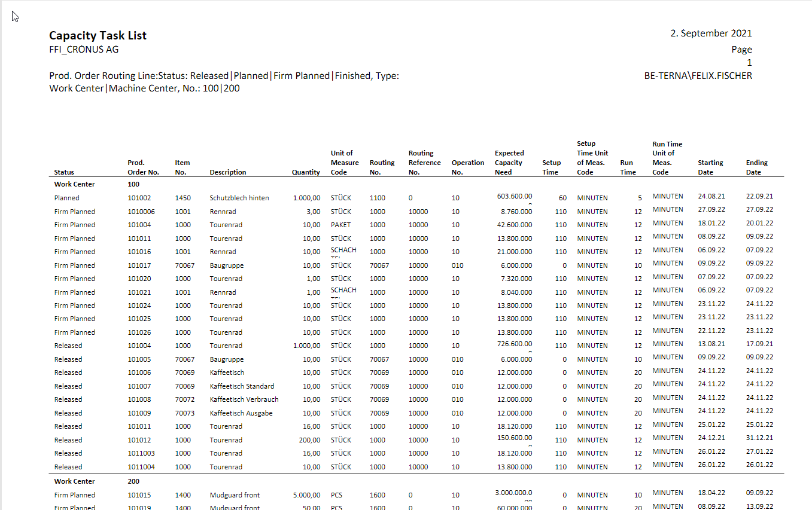
Task: Select production order number 1011003
Action: (x=141, y=453)
